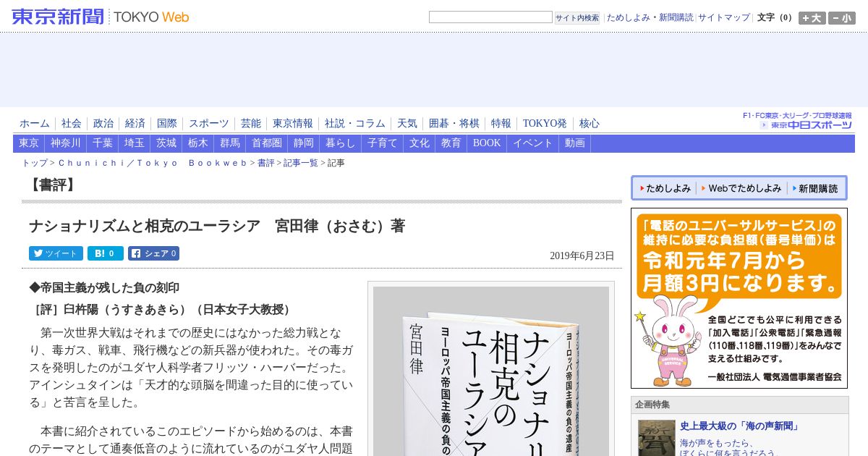The height and width of the screenshot is (456, 868).
Task: Open the 社会 section
Action: (x=72, y=124)
